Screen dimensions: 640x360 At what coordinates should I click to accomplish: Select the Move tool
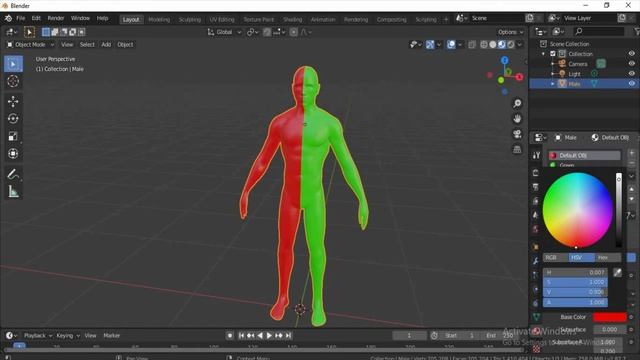(13, 101)
